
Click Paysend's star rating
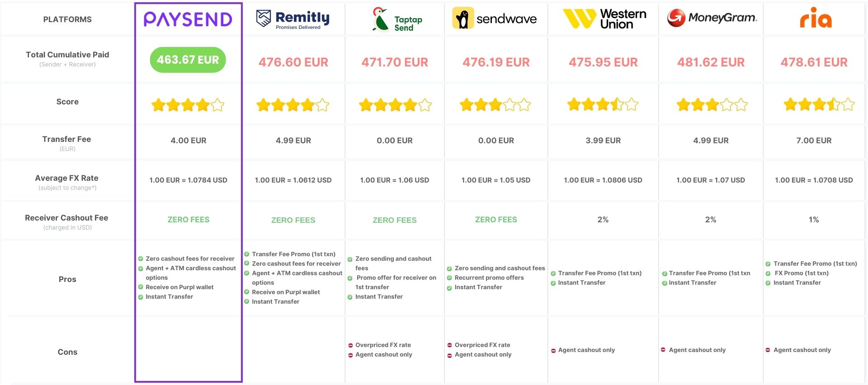click(x=188, y=105)
